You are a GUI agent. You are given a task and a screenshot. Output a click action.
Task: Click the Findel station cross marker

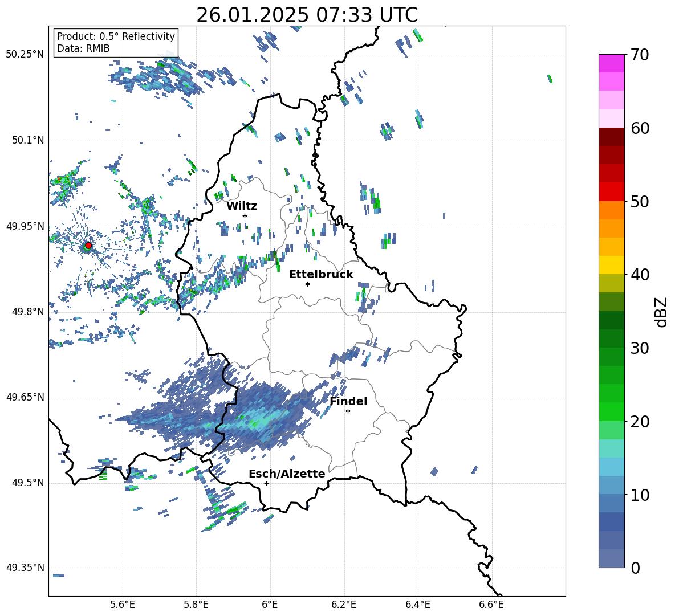[x=348, y=411]
